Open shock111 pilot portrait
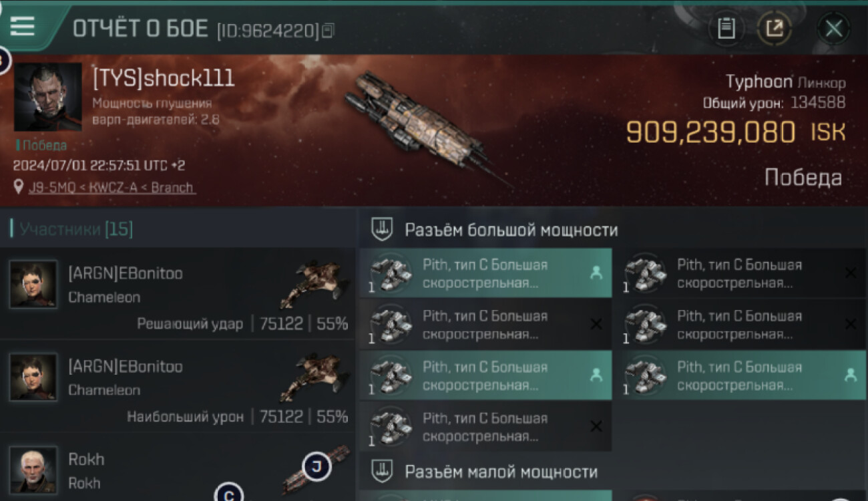The width and height of the screenshot is (868, 501). coord(48,97)
